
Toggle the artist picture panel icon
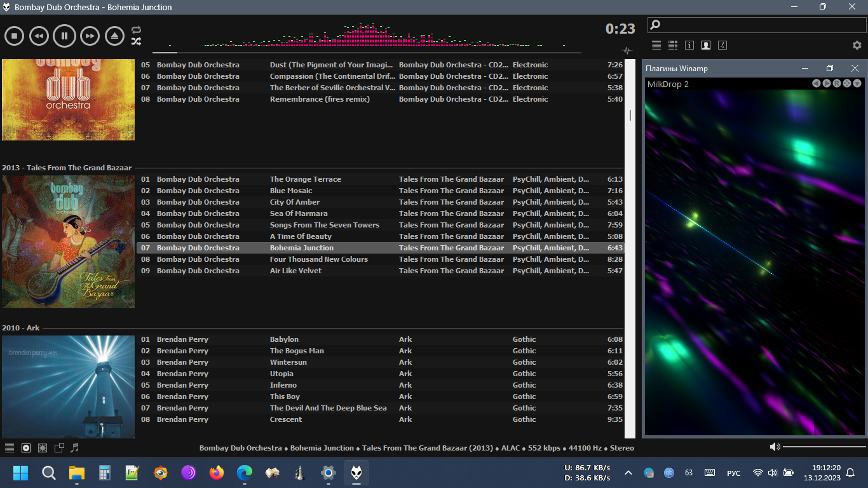click(x=705, y=45)
